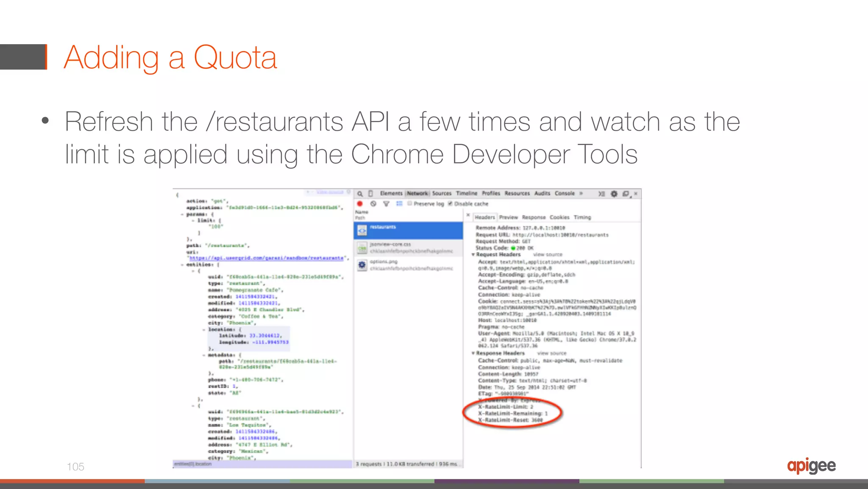Image resolution: width=868 pixels, height=489 pixels.
Task: Enable the Preserve log checkbox
Action: point(410,204)
